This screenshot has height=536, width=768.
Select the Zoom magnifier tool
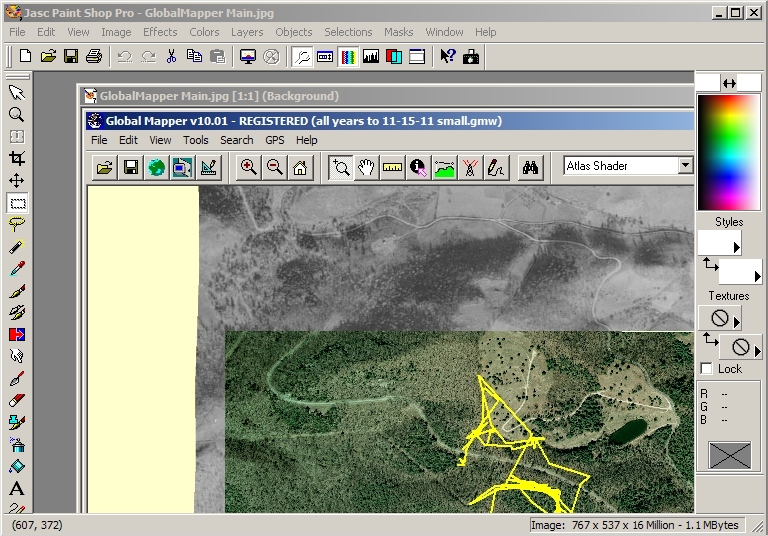(x=17, y=115)
